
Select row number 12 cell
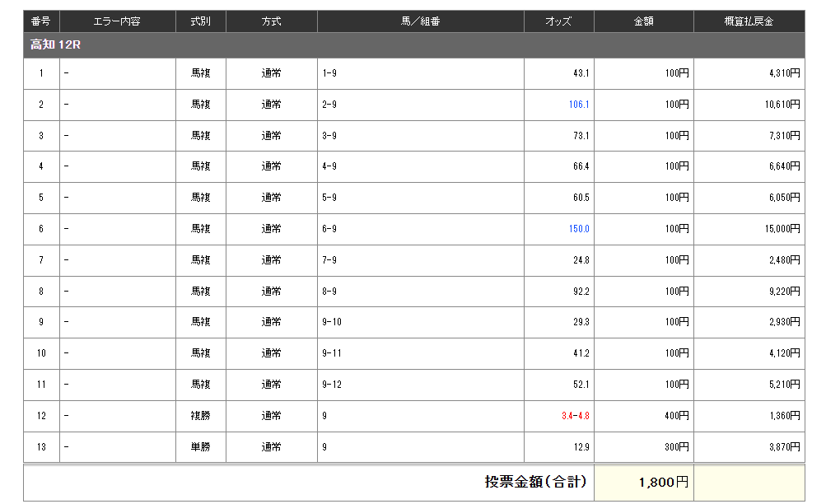(41, 416)
